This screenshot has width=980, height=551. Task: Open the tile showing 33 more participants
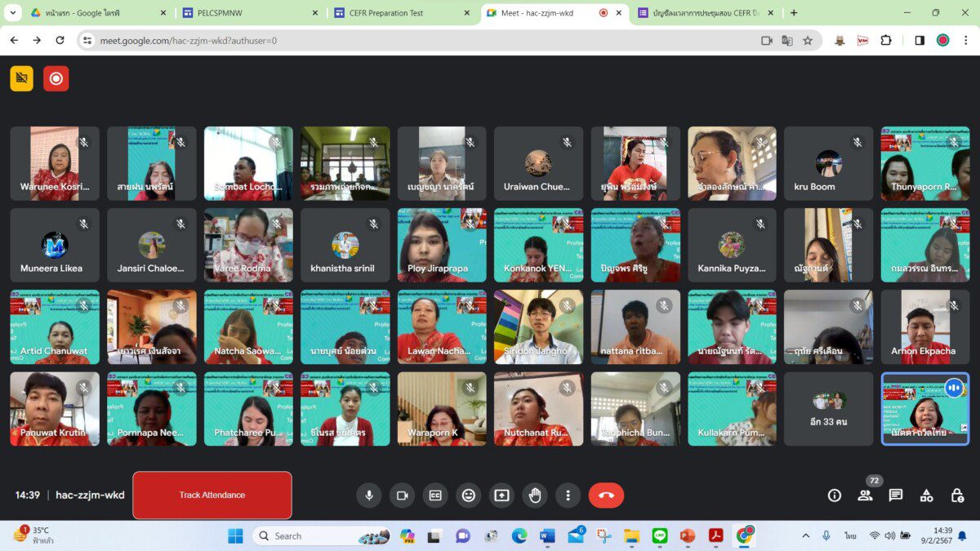(829, 409)
